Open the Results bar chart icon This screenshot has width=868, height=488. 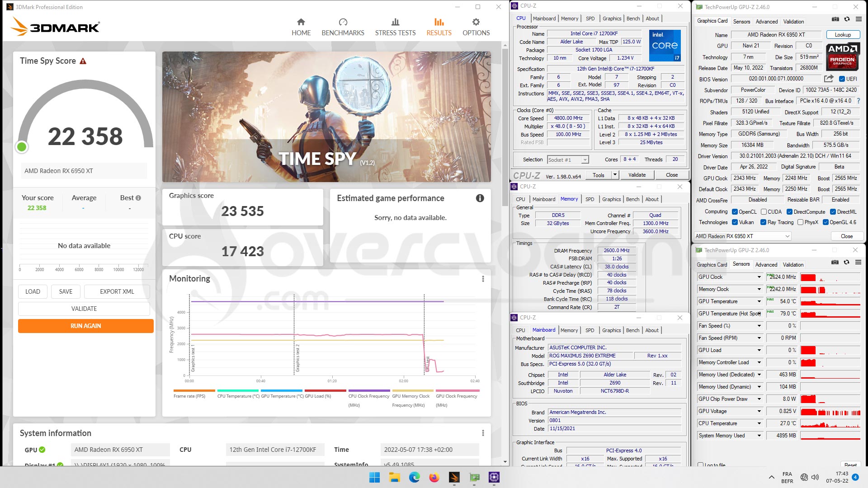point(439,22)
